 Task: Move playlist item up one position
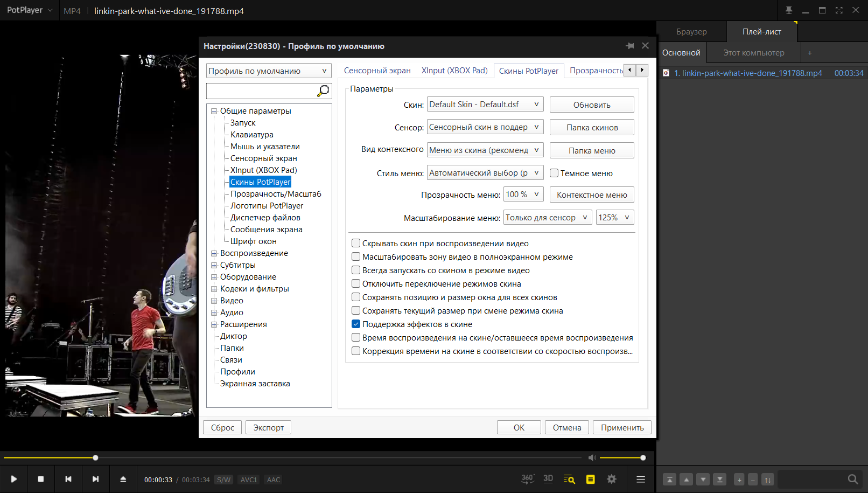tap(686, 479)
